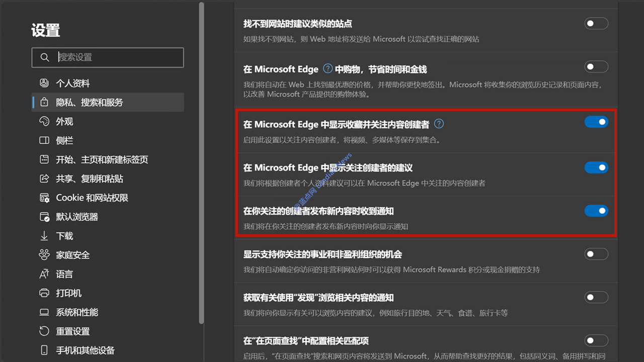644x362 pixels.
Task: Enable 找不到网站时建议类似的站点 toggle
Action: coord(596,24)
